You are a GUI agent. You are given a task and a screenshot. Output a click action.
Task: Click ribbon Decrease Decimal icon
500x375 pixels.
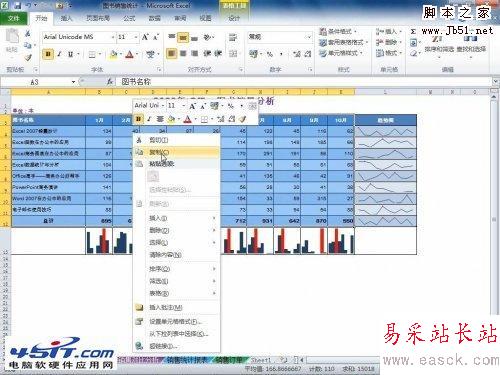pos(307,53)
